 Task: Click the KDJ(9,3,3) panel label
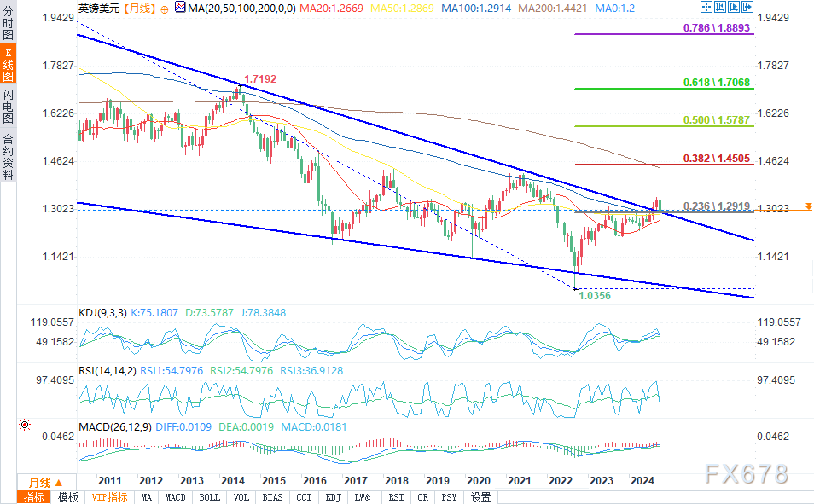point(102,312)
